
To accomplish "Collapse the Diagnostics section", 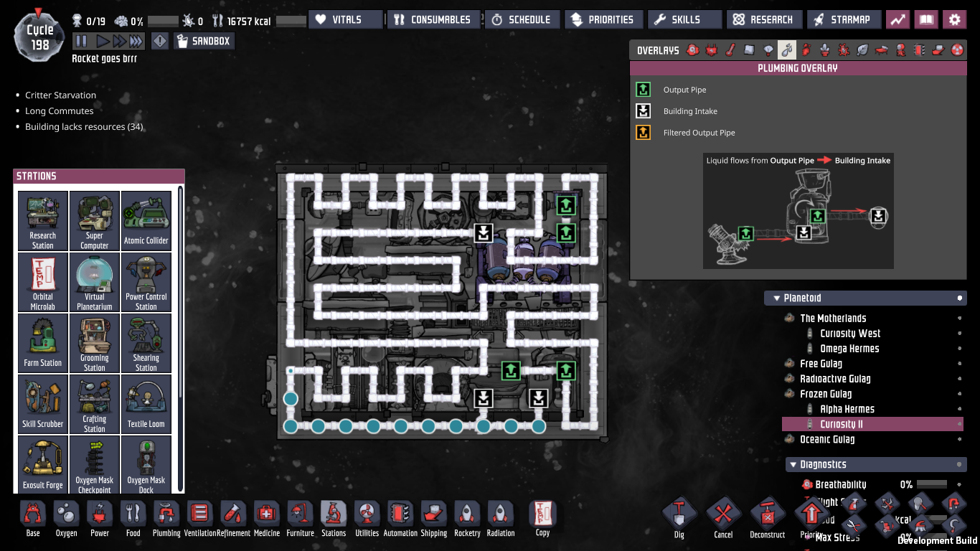I will pyautogui.click(x=793, y=465).
